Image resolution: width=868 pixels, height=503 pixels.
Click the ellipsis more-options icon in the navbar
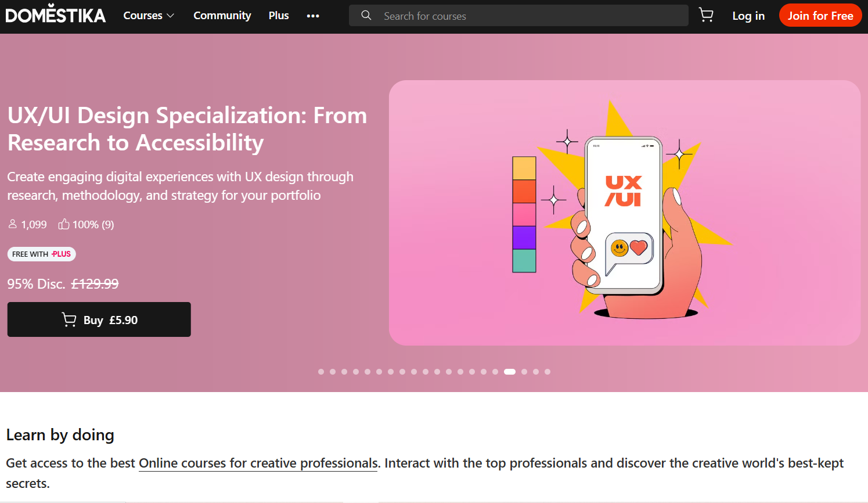click(x=313, y=16)
